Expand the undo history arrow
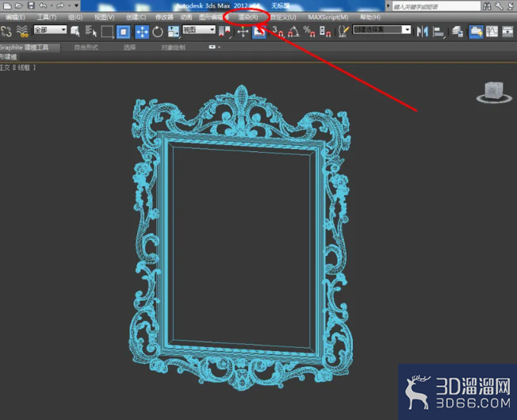Viewport: 517px width, 420px height. (x=52, y=6)
